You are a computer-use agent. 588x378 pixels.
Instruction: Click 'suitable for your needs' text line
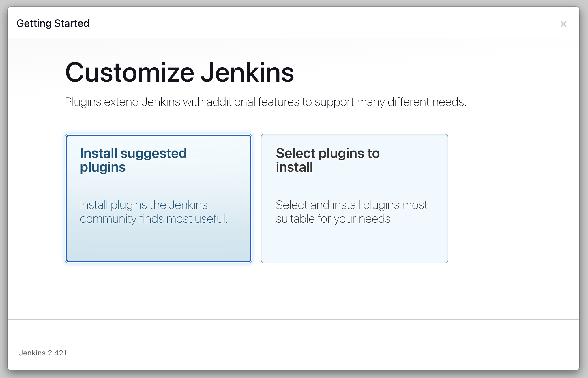coord(334,219)
